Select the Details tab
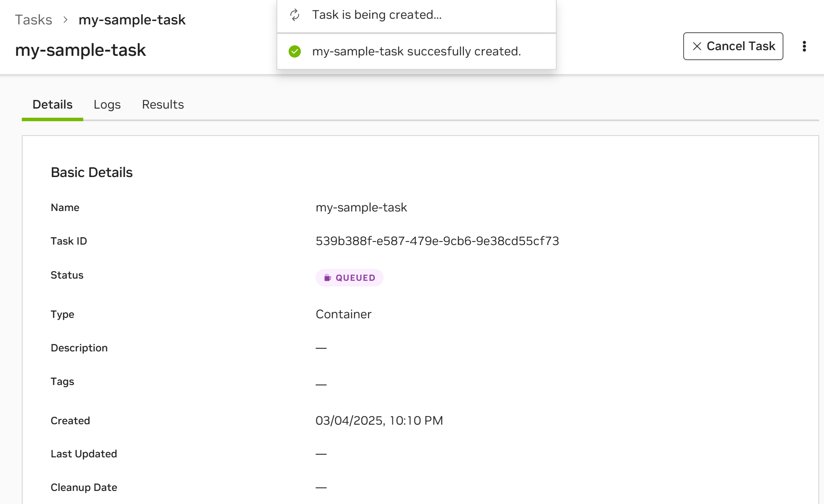Screen dimensions: 824x504 tap(52, 105)
